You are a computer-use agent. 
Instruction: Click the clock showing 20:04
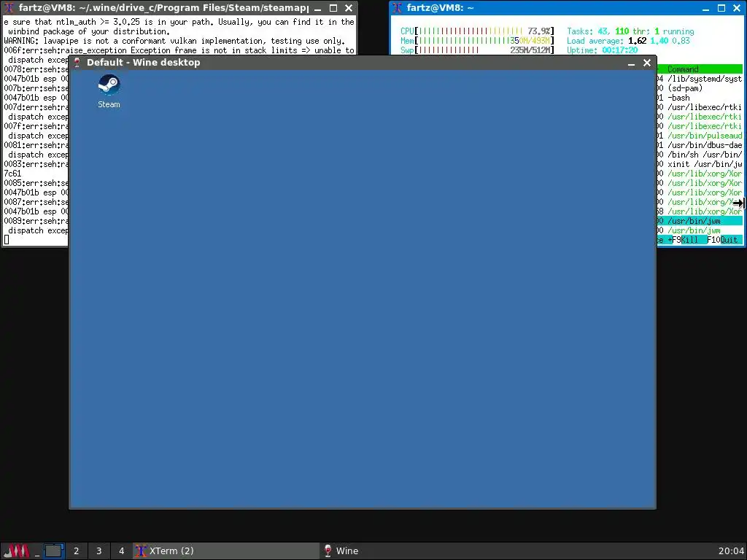pos(731,551)
